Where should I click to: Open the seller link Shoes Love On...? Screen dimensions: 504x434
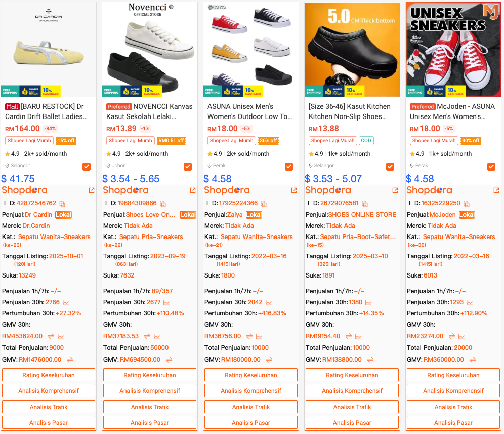[150, 215]
